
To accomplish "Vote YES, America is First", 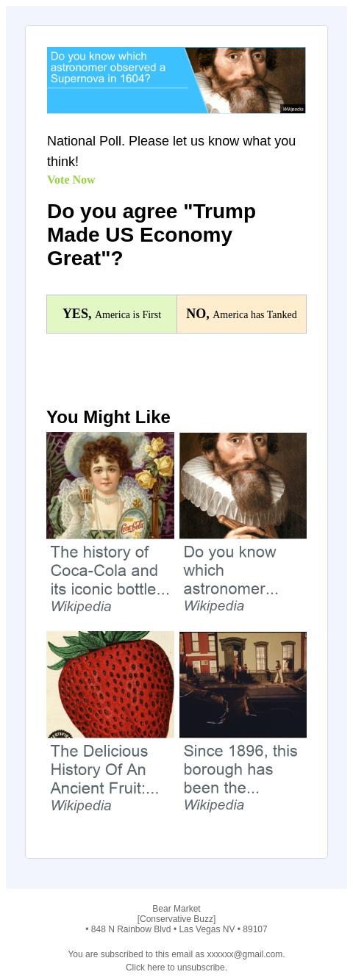I will 112,314.
